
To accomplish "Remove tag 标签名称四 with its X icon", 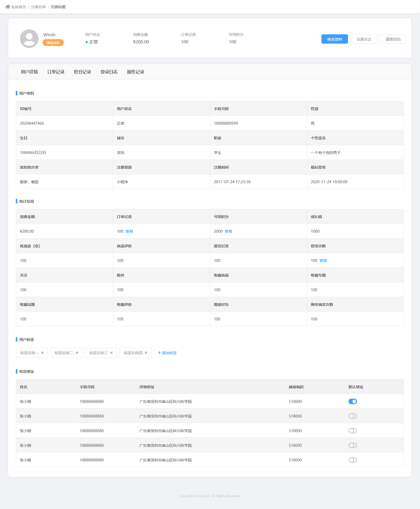I will [x=146, y=353].
